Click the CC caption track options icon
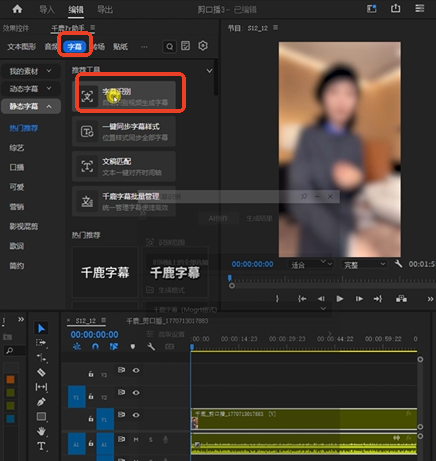436x461 pixels. (169, 347)
